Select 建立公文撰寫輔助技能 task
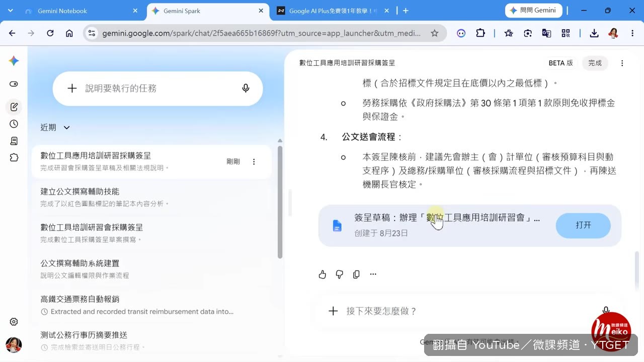 151,197
